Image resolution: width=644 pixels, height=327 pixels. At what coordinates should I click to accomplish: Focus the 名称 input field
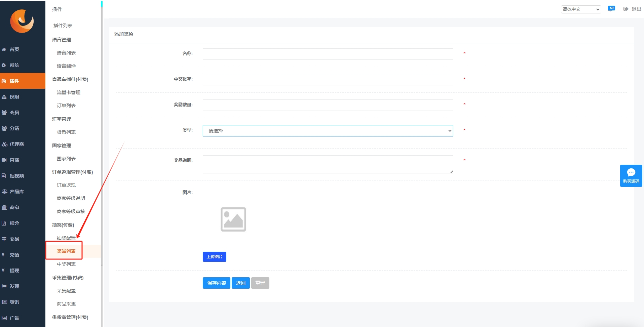coord(328,54)
